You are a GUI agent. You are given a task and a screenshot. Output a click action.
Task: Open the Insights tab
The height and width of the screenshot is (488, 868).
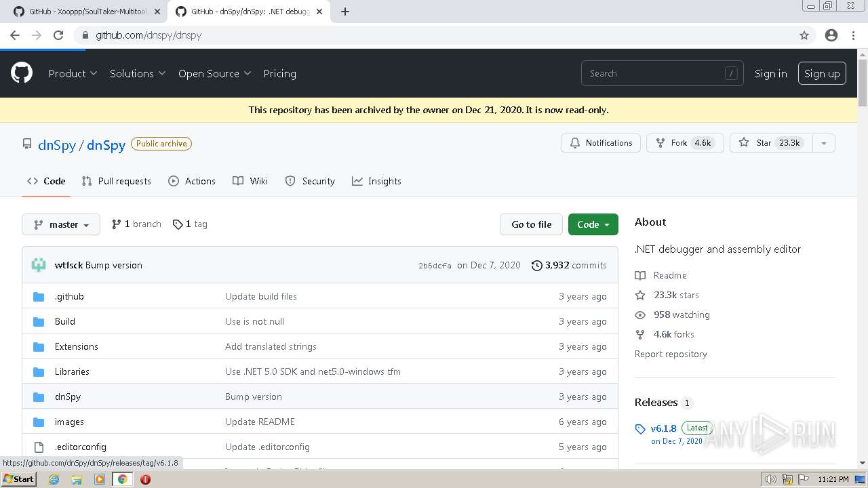click(x=376, y=181)
